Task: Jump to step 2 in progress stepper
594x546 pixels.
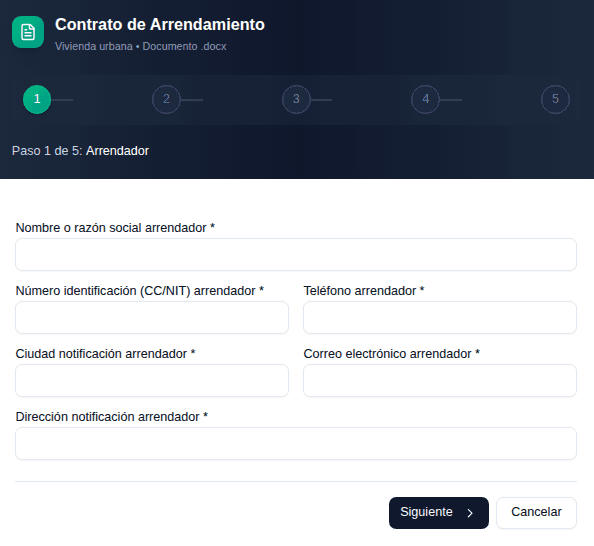Action: (x=166, y=100)
